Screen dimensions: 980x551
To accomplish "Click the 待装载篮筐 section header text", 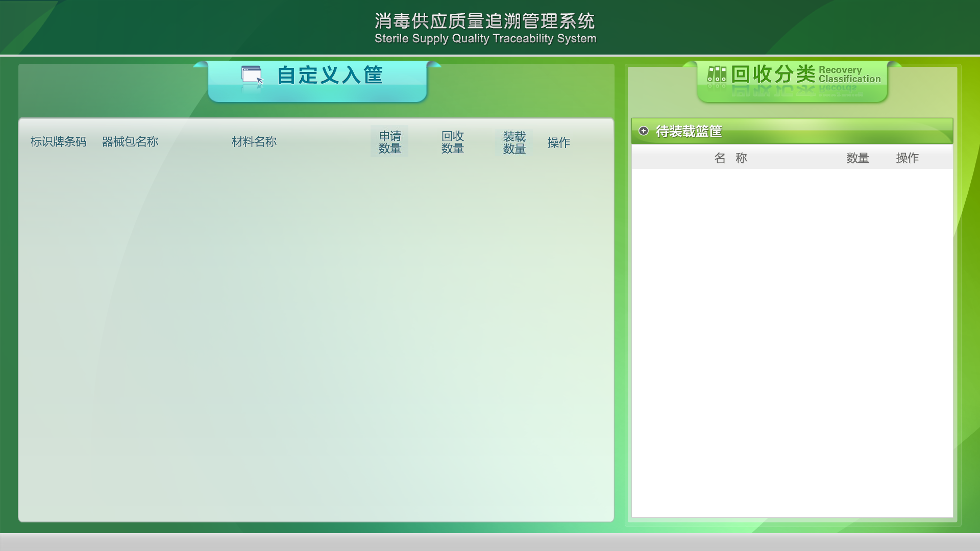I will tap(689, 132).
